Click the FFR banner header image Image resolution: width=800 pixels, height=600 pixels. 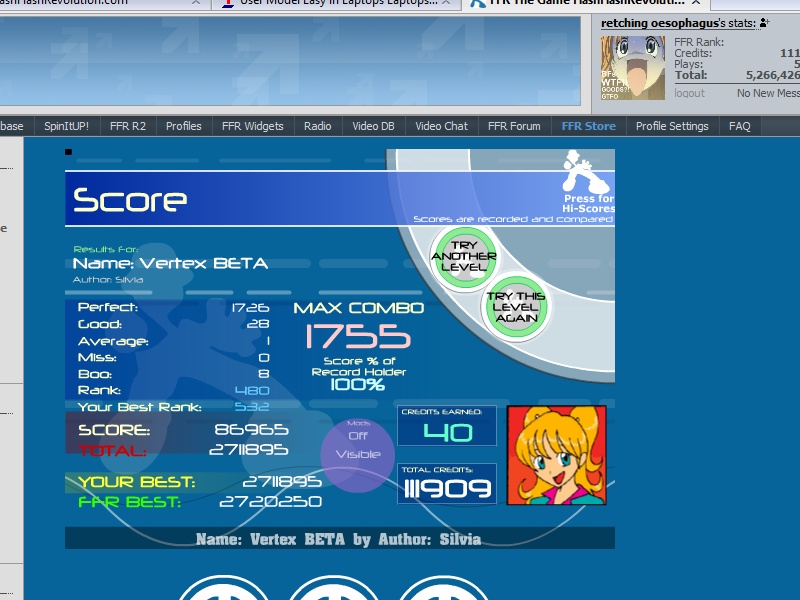pyautogui.click(x=290, y=60)
